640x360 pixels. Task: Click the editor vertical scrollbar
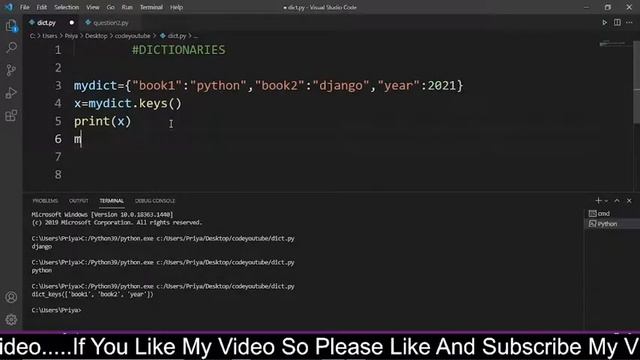636,82
